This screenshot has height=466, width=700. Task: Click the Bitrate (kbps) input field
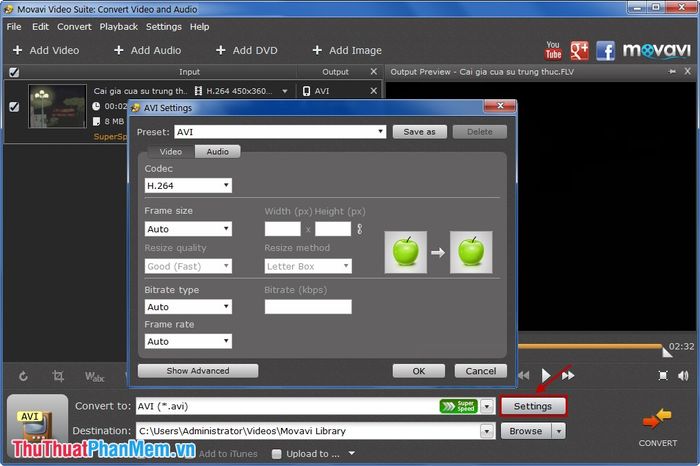click(x=308, y=307)
